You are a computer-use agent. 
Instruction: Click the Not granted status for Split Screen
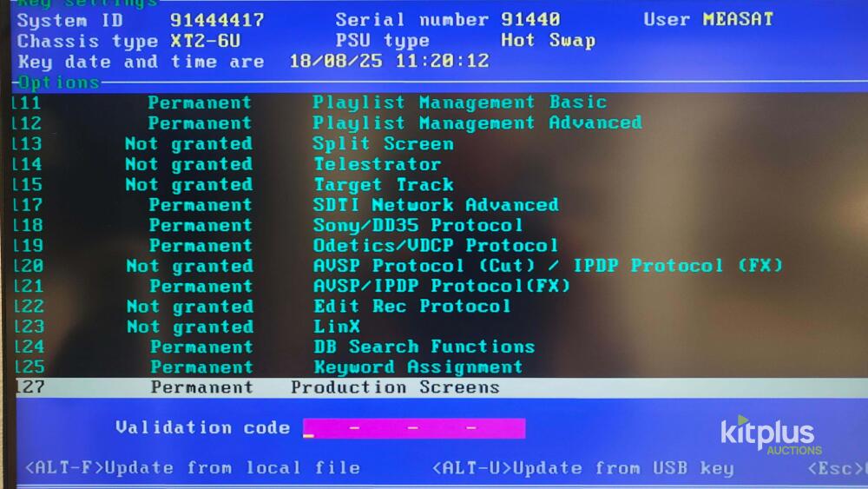point(188,144)
